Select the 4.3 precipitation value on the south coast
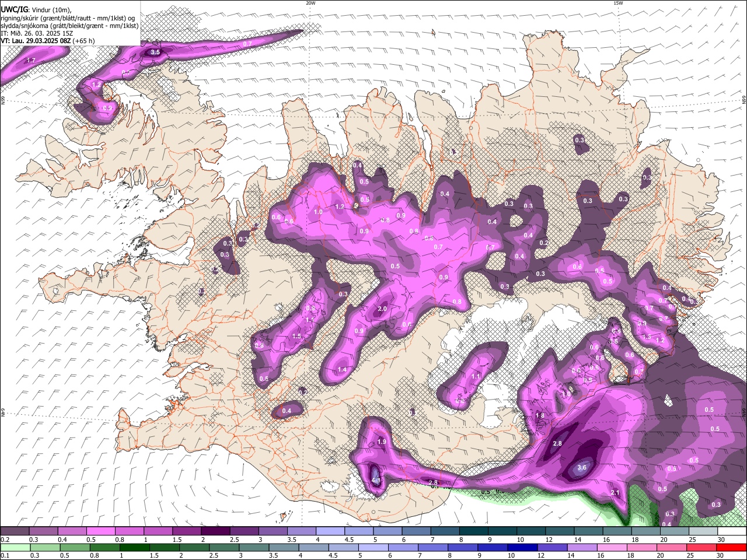747x560 pixels. (x=376, y=481)
